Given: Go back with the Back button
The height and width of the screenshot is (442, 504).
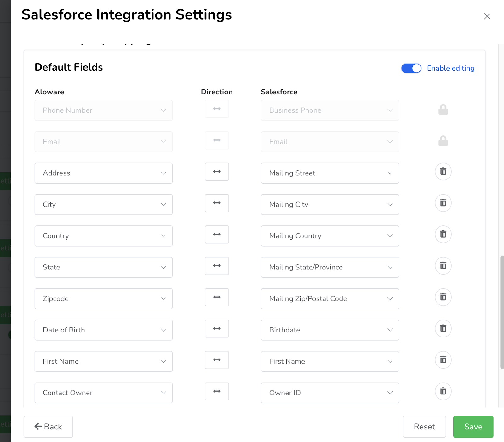Looking at the screenshot, I should coord(48,427).
